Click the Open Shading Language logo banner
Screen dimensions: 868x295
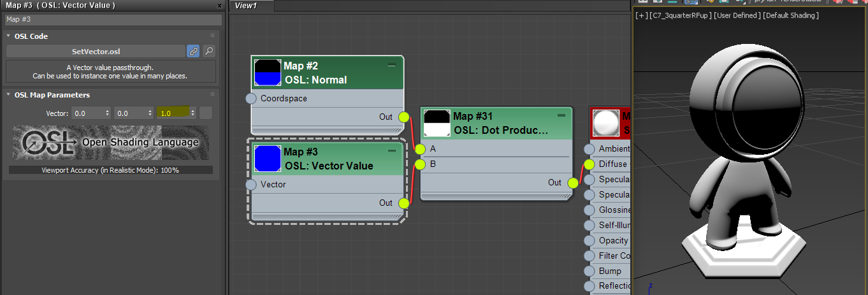(111, 144)
